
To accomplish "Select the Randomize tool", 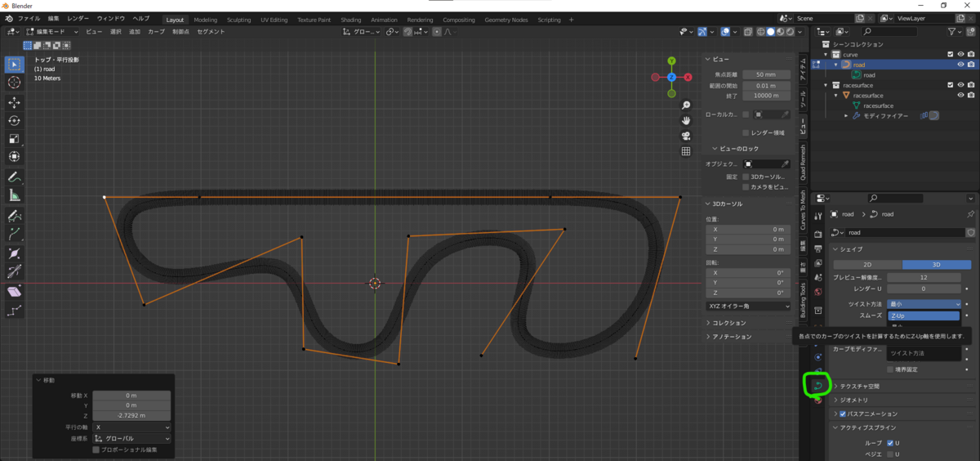I will click(14, 311).
